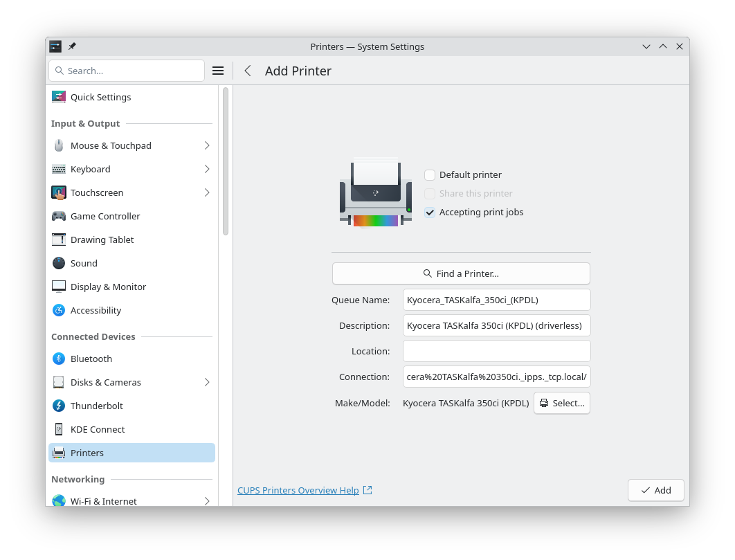
Task: Click the hamburger menu icon
Action: [x=218, y=71]
